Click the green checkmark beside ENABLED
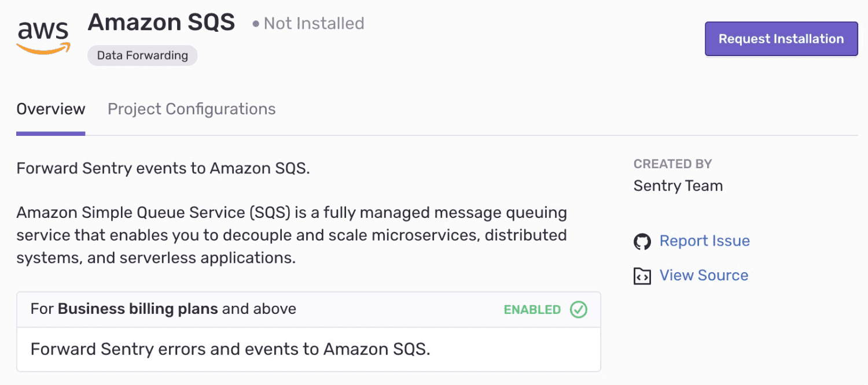Viewport: 868px width, 385px height. [578, 310]
